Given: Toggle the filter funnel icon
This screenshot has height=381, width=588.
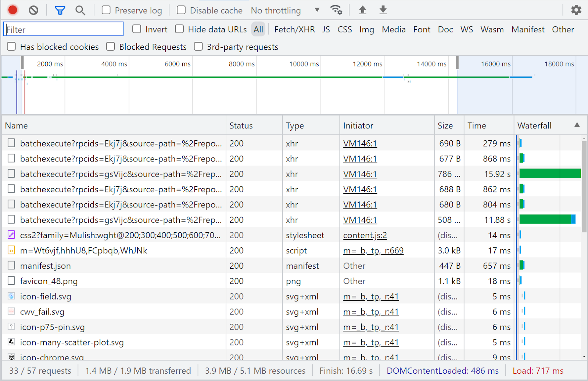Looking at the screenshot, I should (60, 10).
